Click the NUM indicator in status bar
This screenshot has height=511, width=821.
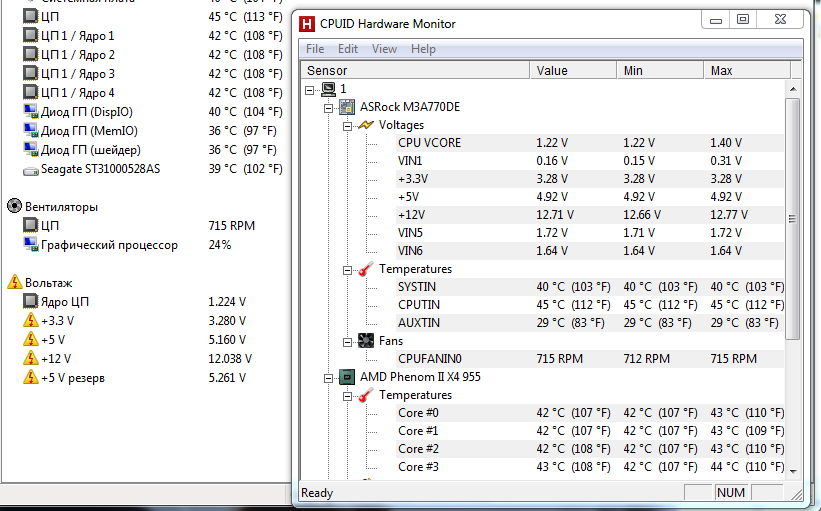pos(731,493)
